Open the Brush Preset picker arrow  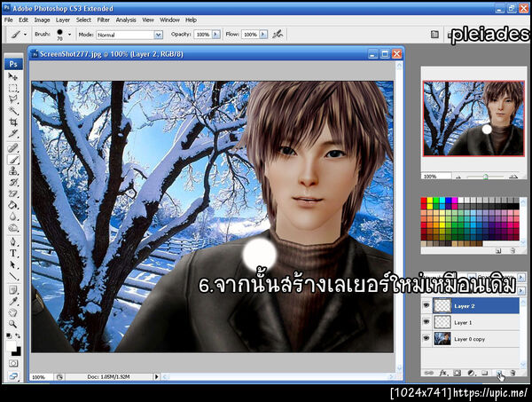pos(69,35)
